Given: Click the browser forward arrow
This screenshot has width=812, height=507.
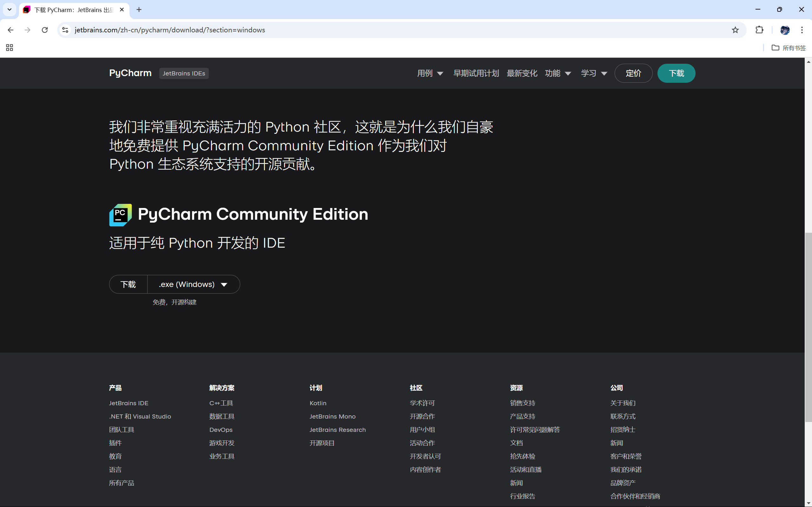Looking at the screenshot, I should click(x=28, y=30).
